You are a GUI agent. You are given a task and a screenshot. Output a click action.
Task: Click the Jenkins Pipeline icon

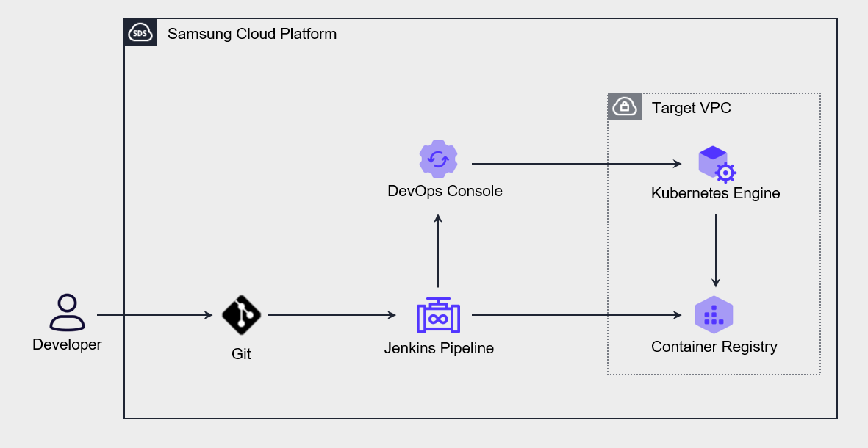pyautogui.click(x=438, y=317)
